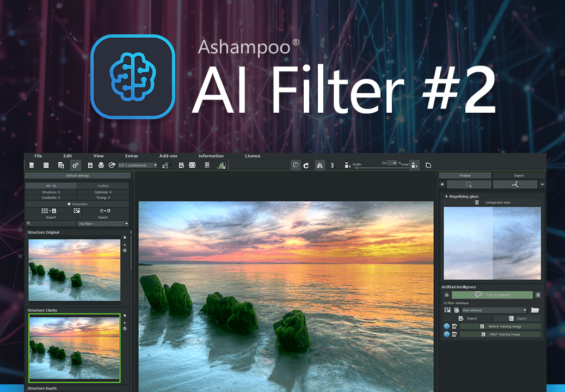Select the crop rotate tool icon
Viewport: 565px width, 392px height.
[x=428, y=166]
